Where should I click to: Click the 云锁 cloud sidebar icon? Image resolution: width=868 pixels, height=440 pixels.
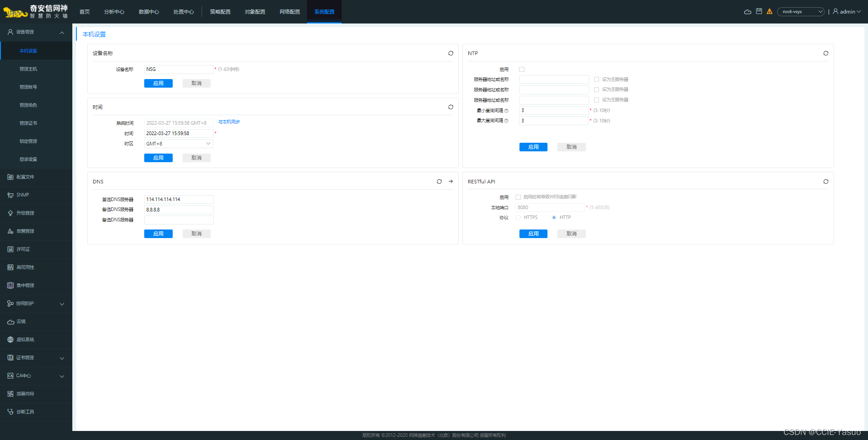10,322
